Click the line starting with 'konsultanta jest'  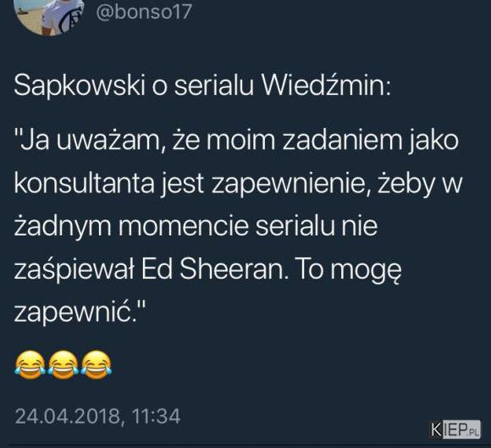click(x=238, y=184)
